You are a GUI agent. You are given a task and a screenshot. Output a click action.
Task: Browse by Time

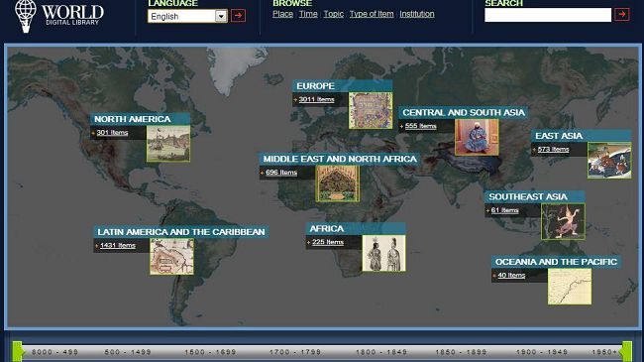308,14
